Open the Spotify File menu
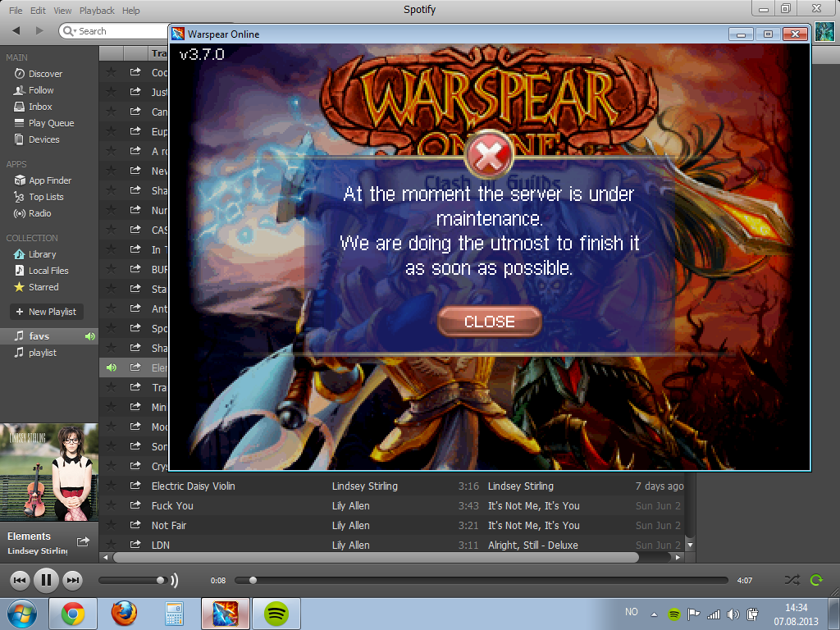 point(16,10)
